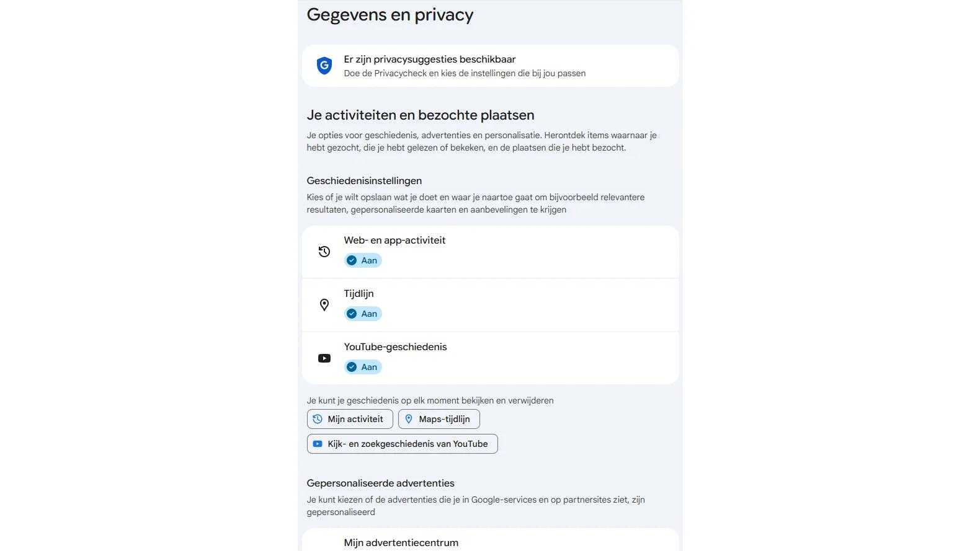This screenshot has width=980, height=551.
Task: Click the pin icon in Maps-tijdlijn button
Action: 409,419
